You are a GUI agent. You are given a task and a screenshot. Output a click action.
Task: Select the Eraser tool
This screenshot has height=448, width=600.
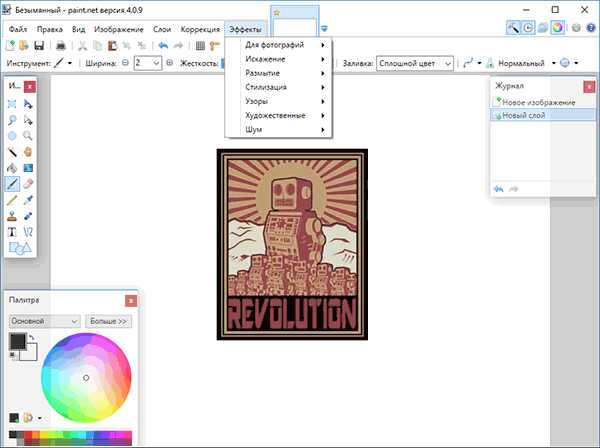click(28, 184)
